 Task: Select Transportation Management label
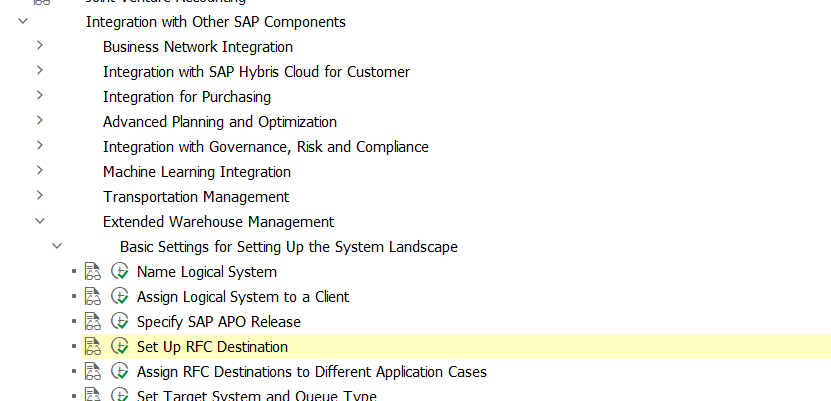196,197
